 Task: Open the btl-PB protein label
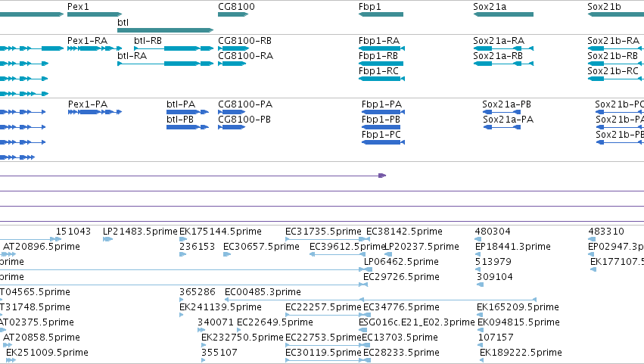180,120
